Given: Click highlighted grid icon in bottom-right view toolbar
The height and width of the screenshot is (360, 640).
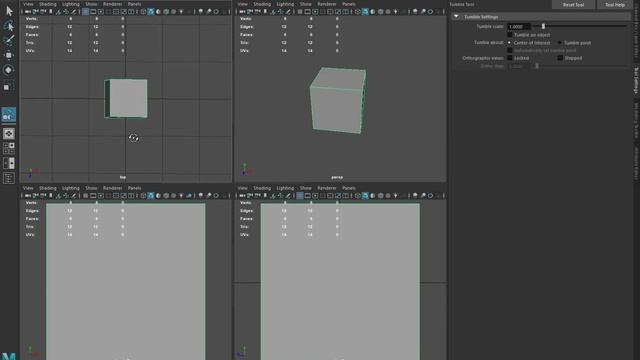Looking at the screenshot, I should (x=300, y=196).
